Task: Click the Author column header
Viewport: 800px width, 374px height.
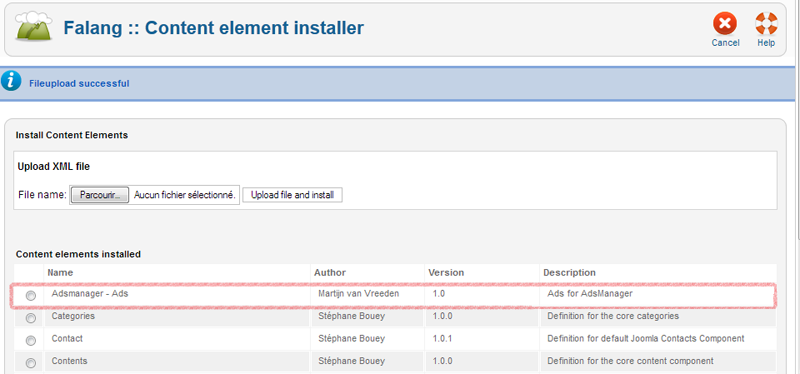Action: (x=330, y=272)
